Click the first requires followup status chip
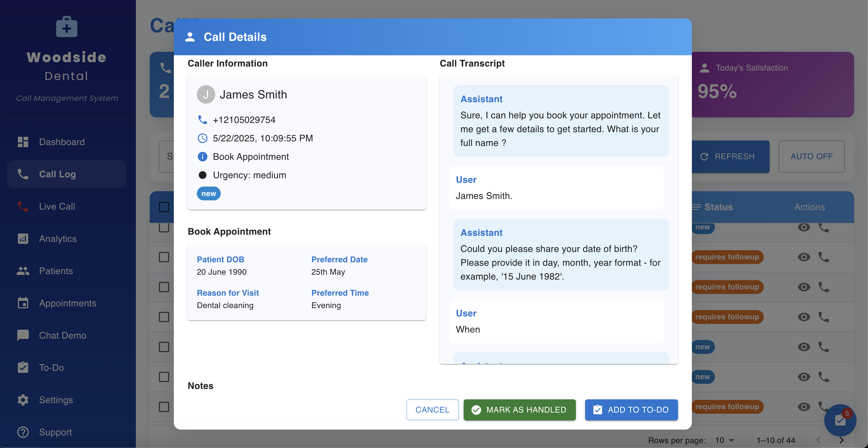The width and height of the screenshot is (868, 448). click(x=727, y=257)
